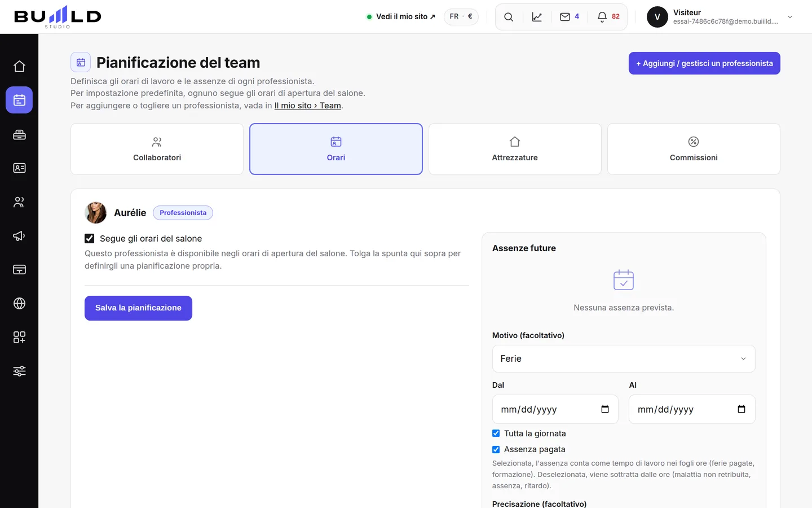Switch to the Commissioni tab
This screenshot has width=812, height=508.
(694, 149)
